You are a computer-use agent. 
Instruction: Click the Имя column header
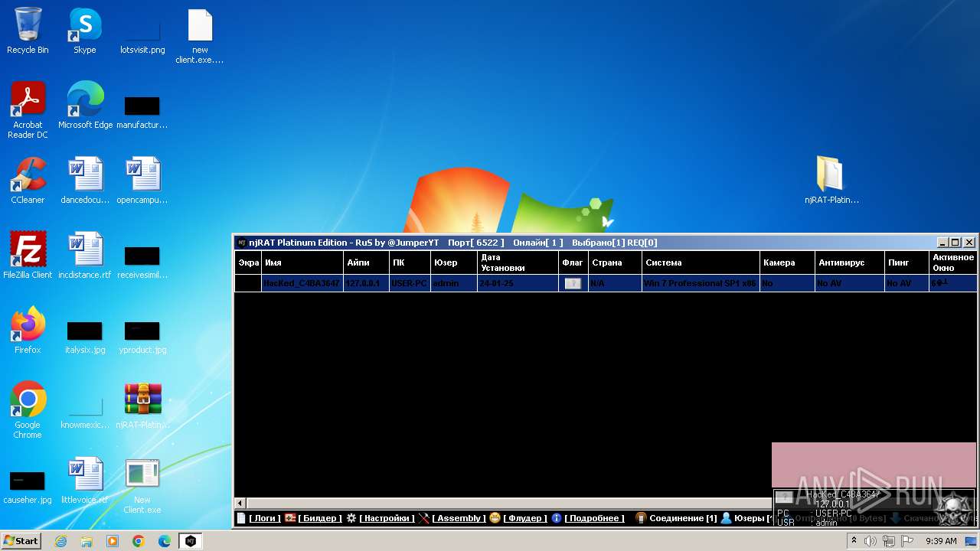(x=302, y=262)
